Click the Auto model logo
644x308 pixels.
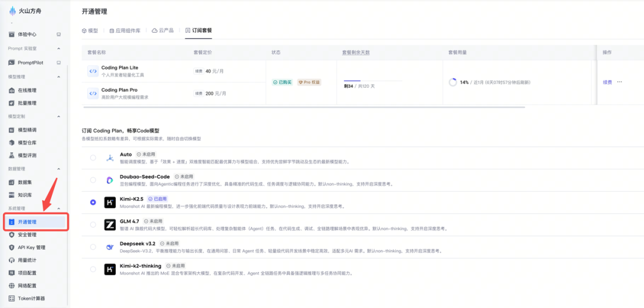tap(110, 158)
